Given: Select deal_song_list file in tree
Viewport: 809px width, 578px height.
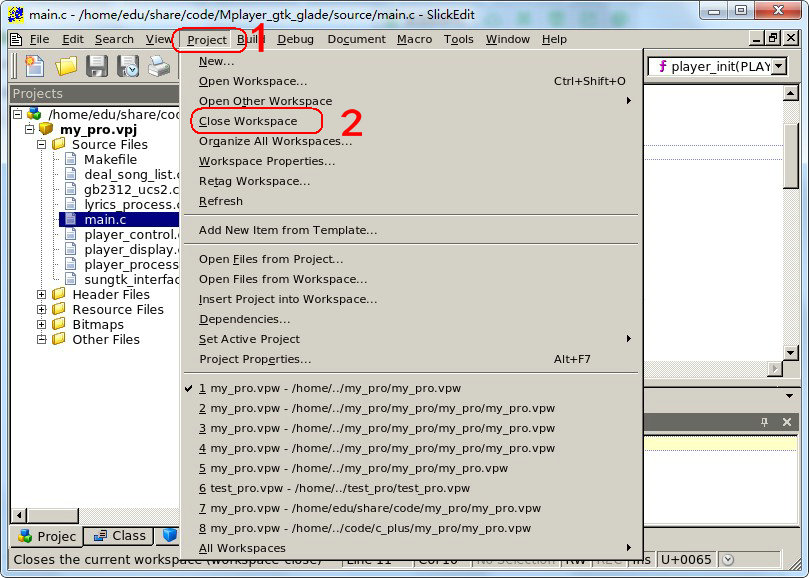Looking at the screenshot, I should click(131, 174).
